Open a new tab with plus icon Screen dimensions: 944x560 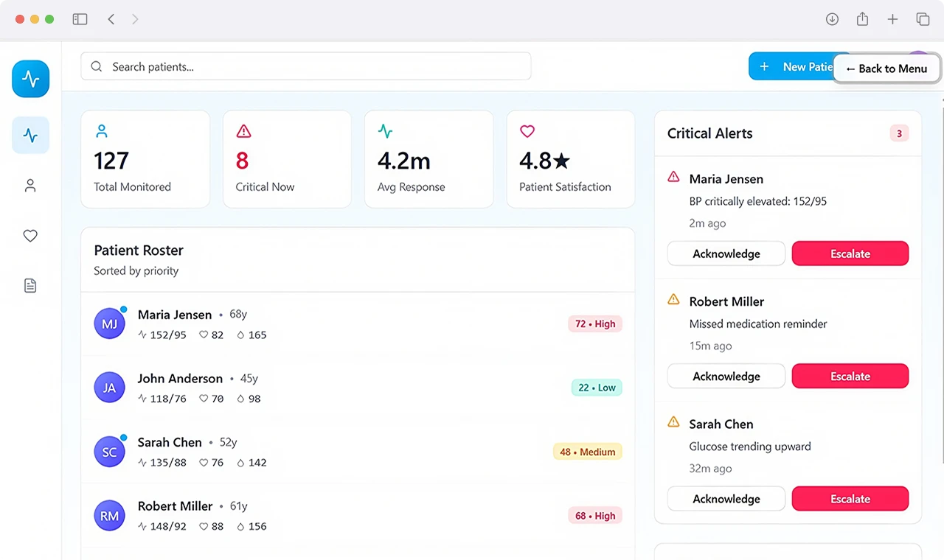(x=892, y=20)
